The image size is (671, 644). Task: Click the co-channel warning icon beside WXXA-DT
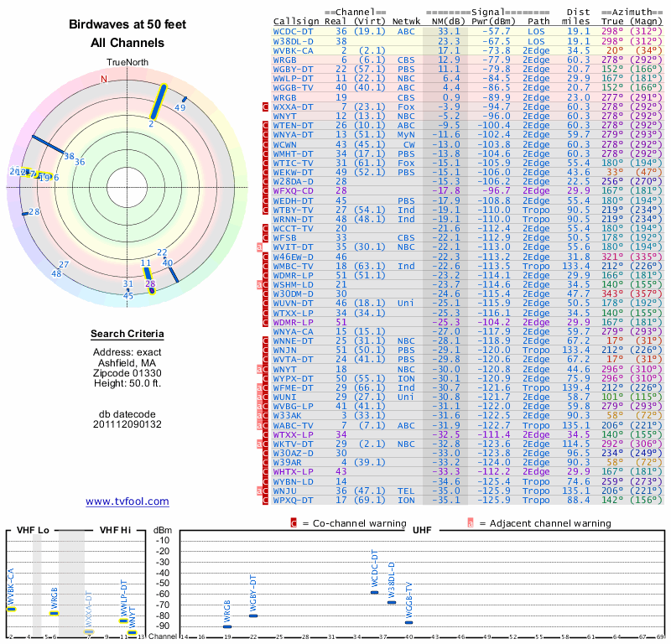coord(266,106)
